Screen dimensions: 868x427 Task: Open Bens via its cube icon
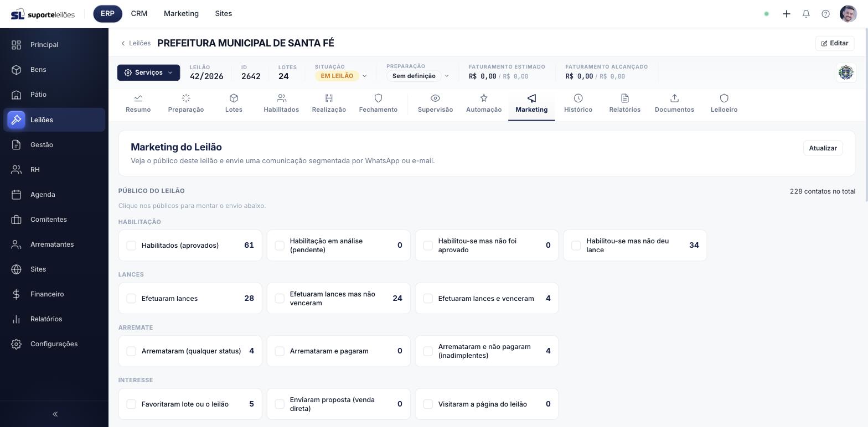(17, 70)
